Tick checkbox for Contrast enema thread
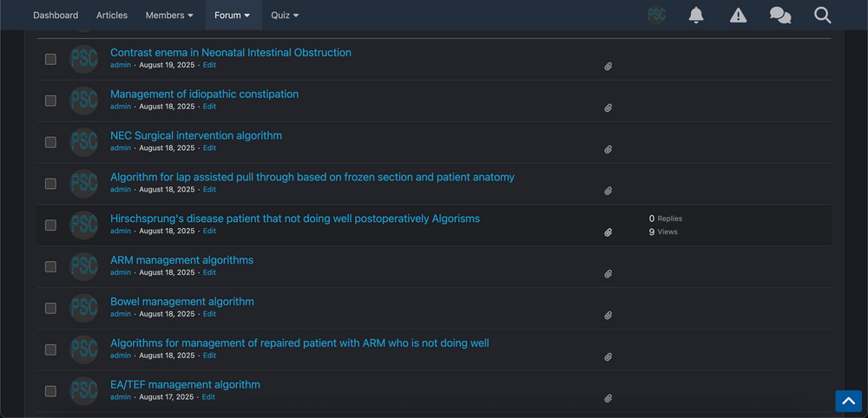This screenshot has width=868, height=418. click(50, 59)
